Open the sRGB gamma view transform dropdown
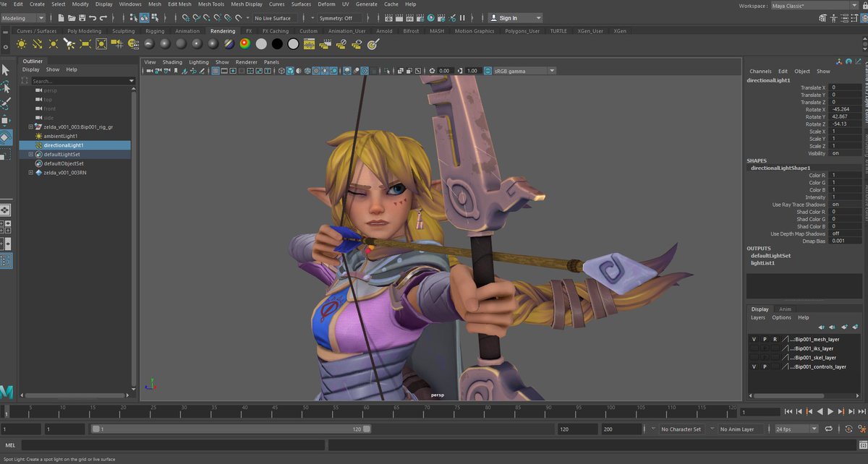868x464 pixels. tap(524, 71)
